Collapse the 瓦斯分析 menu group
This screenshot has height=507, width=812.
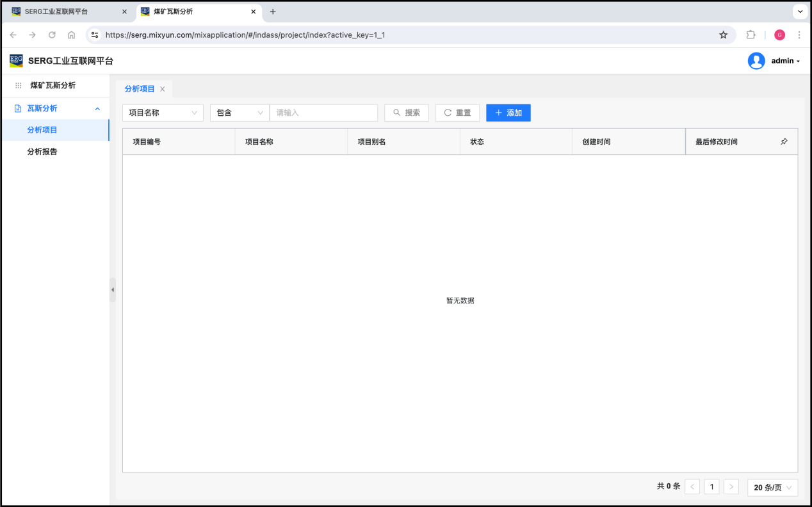tap(97, 109)
